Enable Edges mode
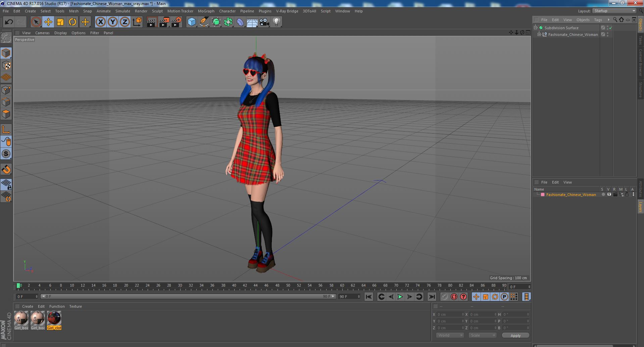Viewport: 644px width, 347px height. [6, 102]
